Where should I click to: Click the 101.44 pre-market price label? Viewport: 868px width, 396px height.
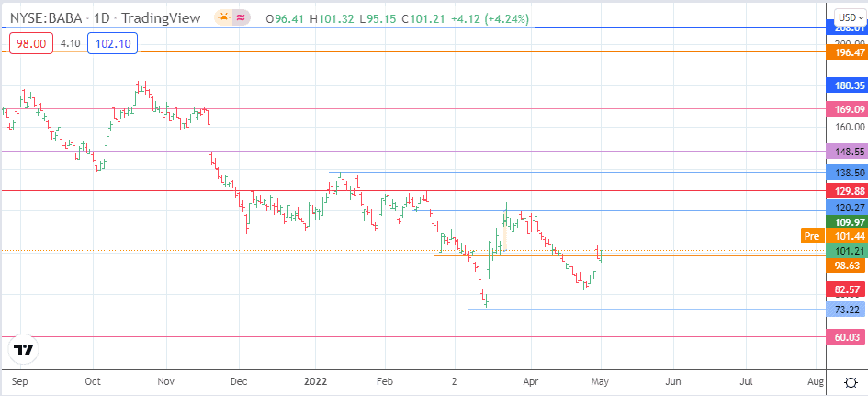coord(846,236)
